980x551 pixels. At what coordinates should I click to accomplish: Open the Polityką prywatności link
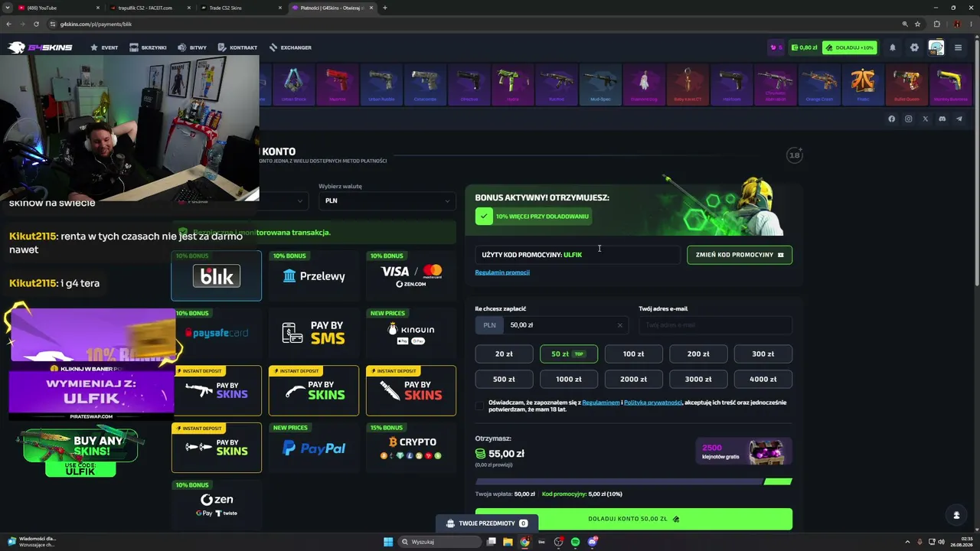tap(653, 403)
